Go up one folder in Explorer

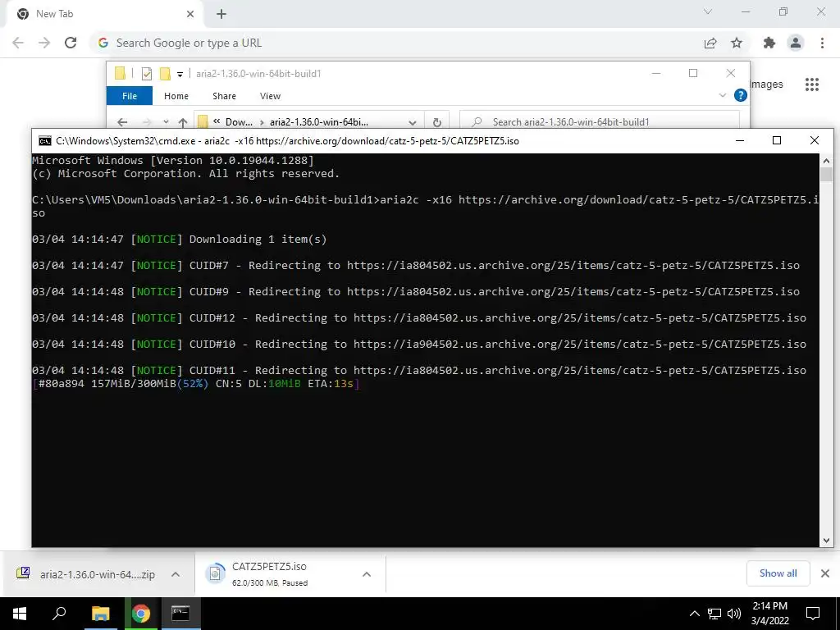(x=183, y=122)
